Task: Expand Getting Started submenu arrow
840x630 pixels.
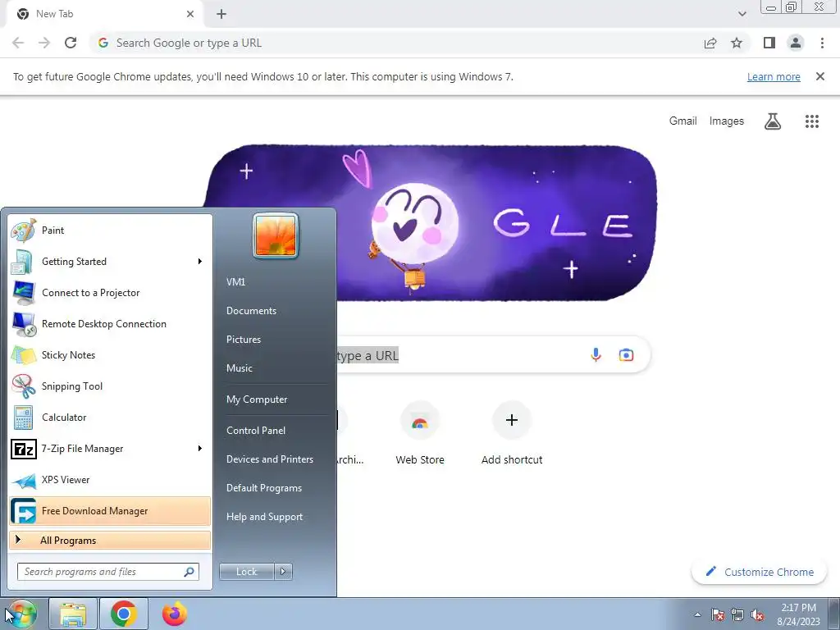Action: (200, 262)
